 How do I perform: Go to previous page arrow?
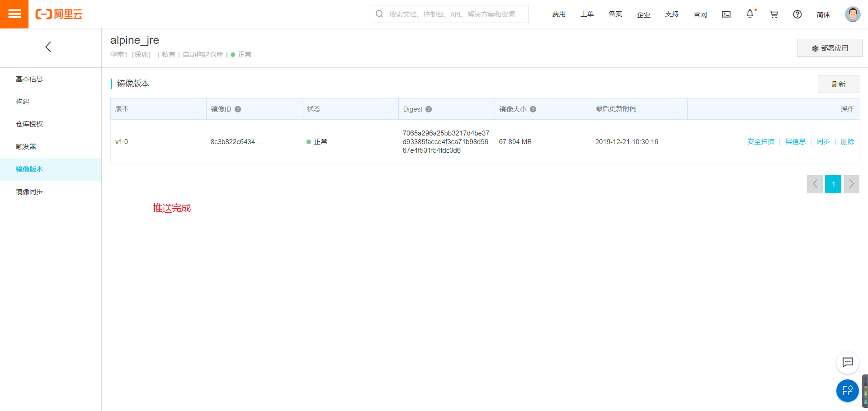point(815,184)
